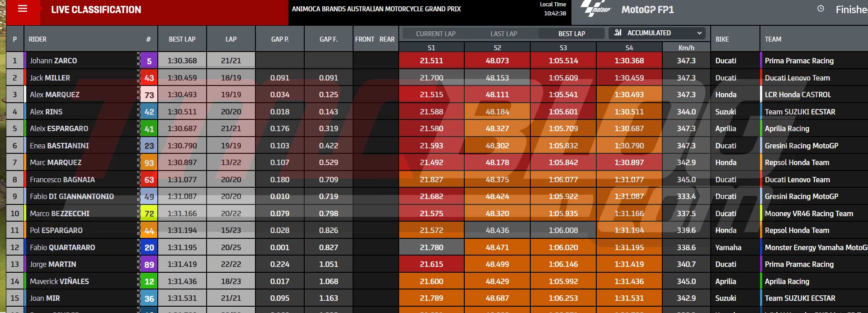Click the MotoGP logo icon

[x=596, y=9]
